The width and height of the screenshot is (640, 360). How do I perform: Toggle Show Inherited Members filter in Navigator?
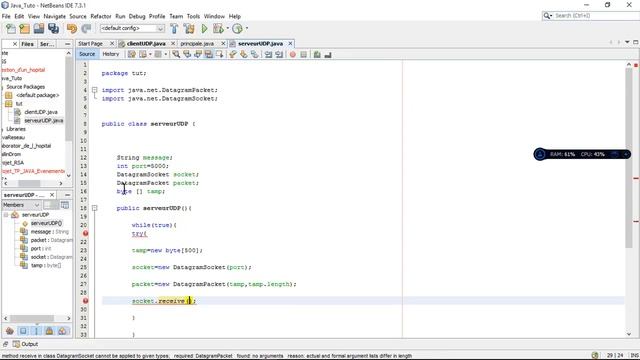pos(10,331)
